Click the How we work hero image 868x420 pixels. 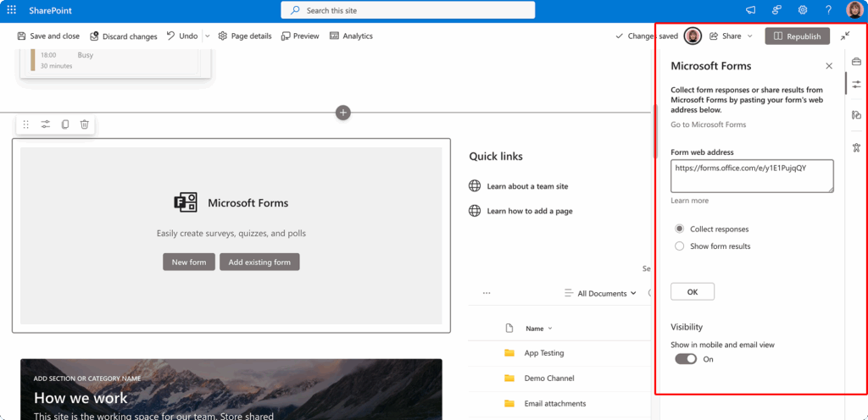click(x=231, y=389)
